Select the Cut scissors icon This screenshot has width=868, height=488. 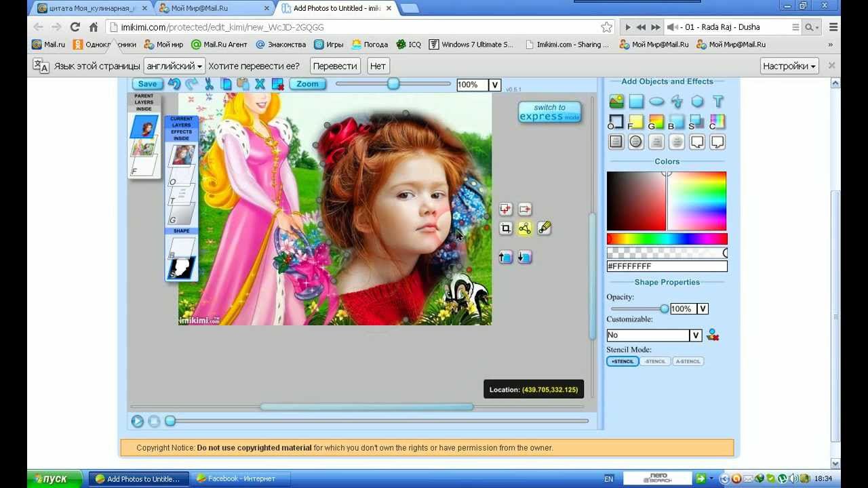point(209,84)
